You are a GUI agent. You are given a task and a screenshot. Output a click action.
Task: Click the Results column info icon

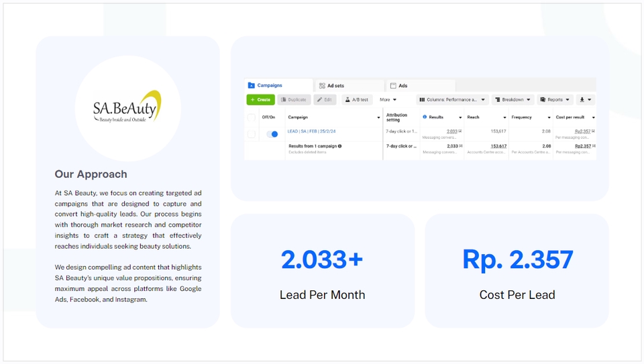(425, 117)
